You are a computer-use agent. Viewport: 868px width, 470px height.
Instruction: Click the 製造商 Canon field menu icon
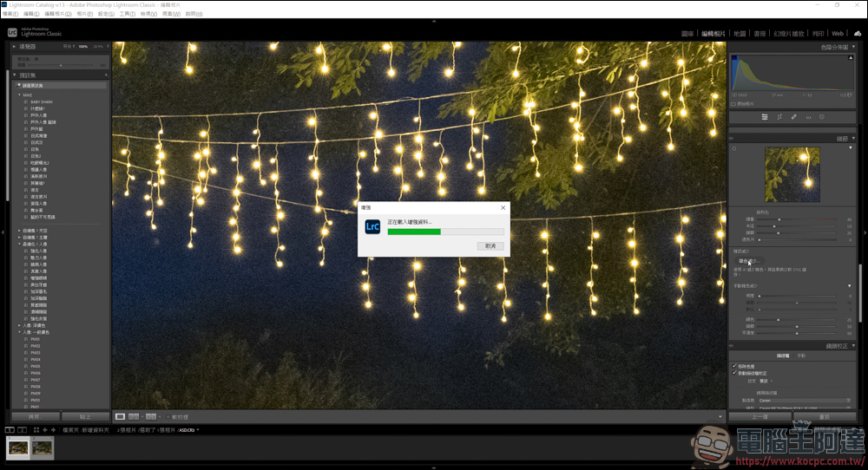pos(849,401)
